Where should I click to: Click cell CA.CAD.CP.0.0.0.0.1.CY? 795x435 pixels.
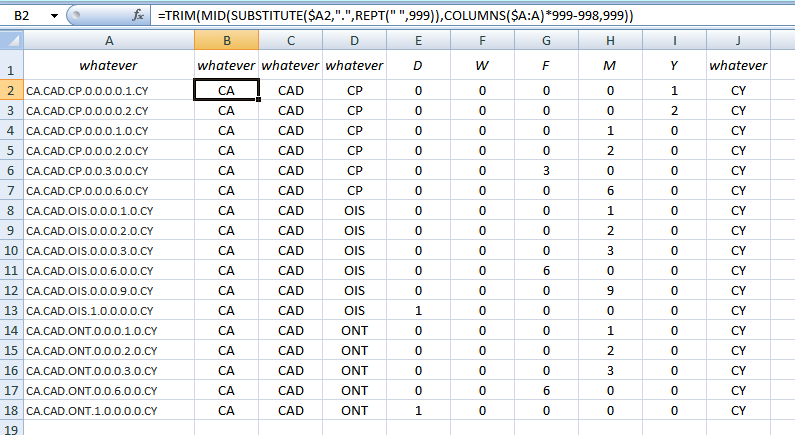(109, 91)
